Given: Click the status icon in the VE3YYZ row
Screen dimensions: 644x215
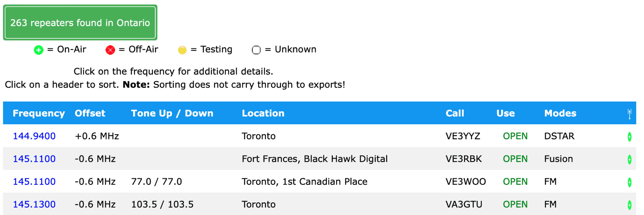Looking at the screenshot, I should point(629,137).
